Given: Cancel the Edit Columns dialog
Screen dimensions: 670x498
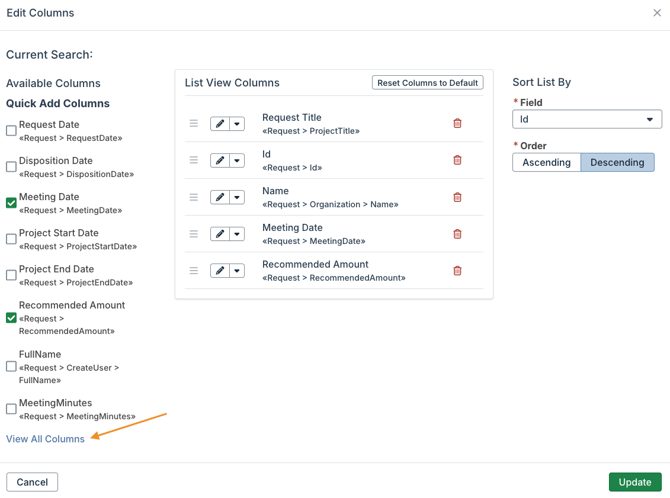Looking at the screenshot, I should click(x=32, y=482).
